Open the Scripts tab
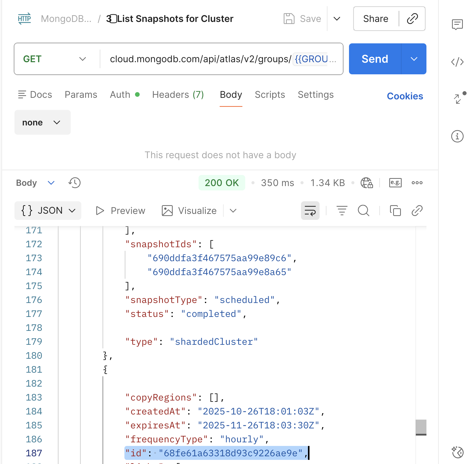 click(270, 95)
